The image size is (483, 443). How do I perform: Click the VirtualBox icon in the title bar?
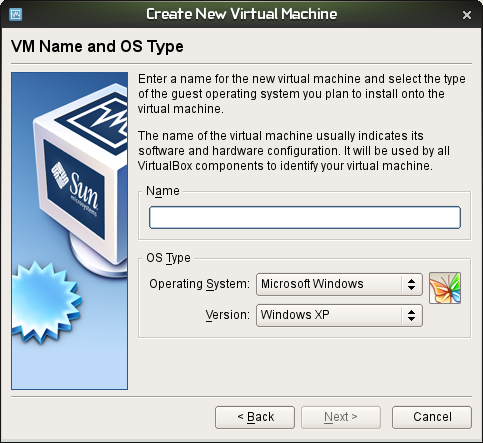pyautogui.click(x=15, y=14)
